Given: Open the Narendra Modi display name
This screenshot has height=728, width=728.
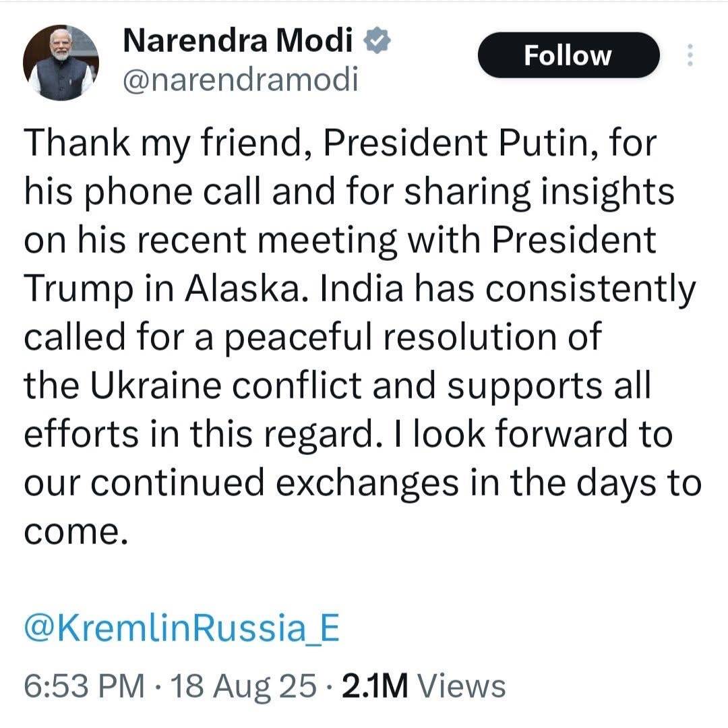Looking at the screenshot, I should [x=238, y=40].
